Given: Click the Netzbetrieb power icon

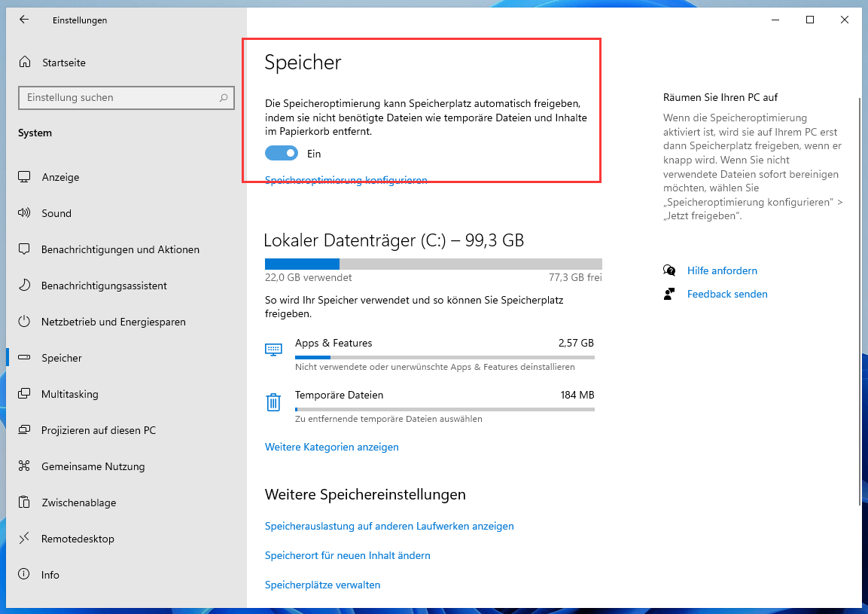Looking at the screenshot, I should click(25, 322).
